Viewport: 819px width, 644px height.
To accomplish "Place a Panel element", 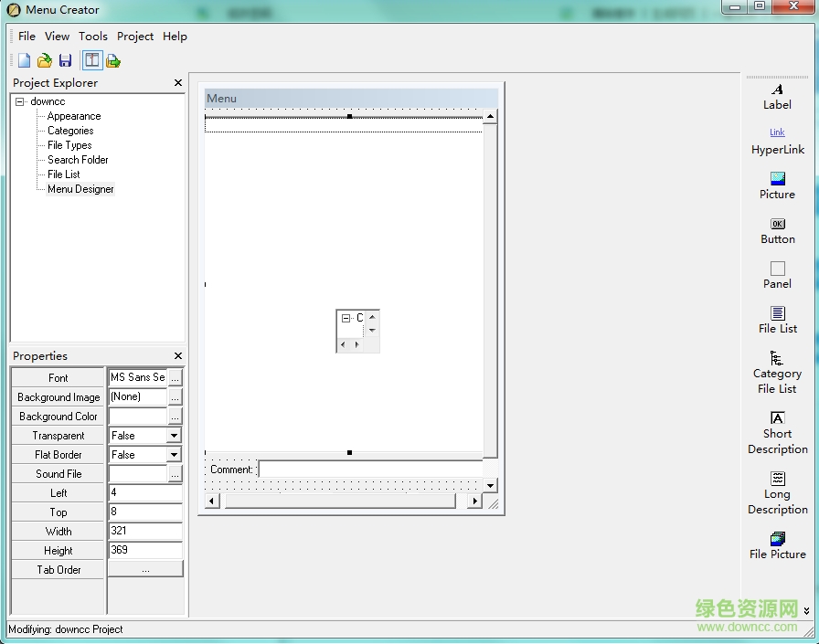I will pyautogui.click(x=777, y=275).
